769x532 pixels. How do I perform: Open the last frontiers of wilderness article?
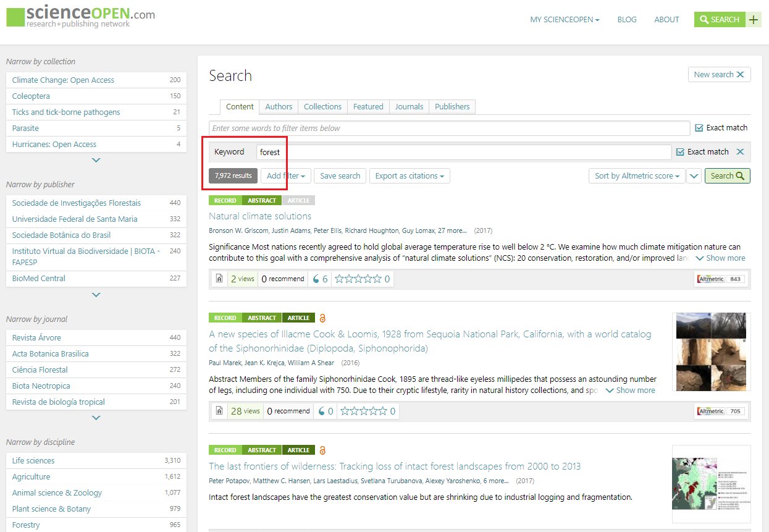click(395, 467)
